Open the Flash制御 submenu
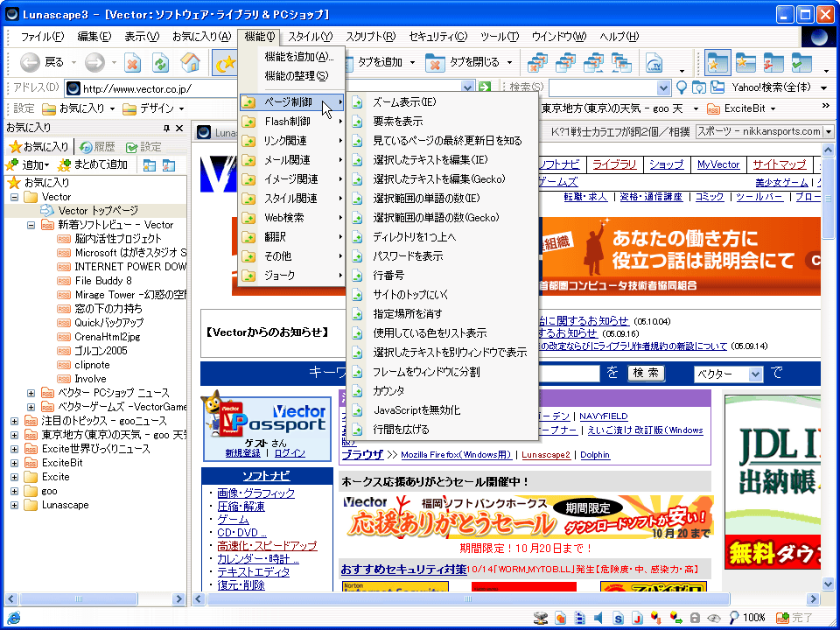Image resolution: width=840 pixels, height=630 pixels. tap(292, 122)
